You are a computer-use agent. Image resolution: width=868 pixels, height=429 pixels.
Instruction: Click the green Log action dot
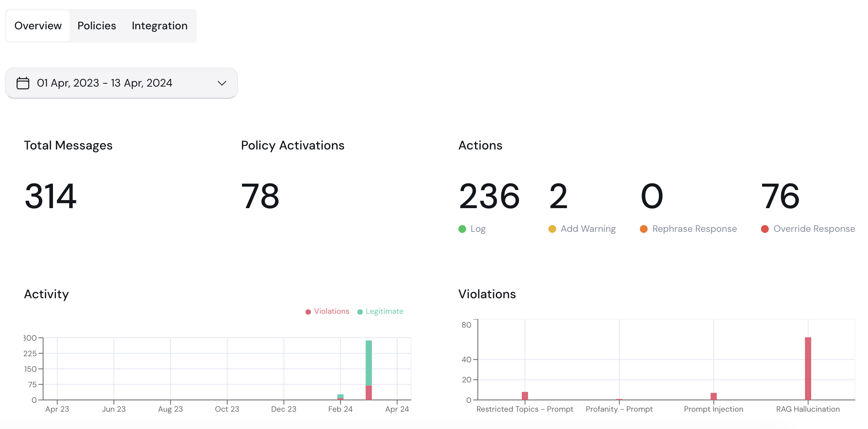point(462,229)
